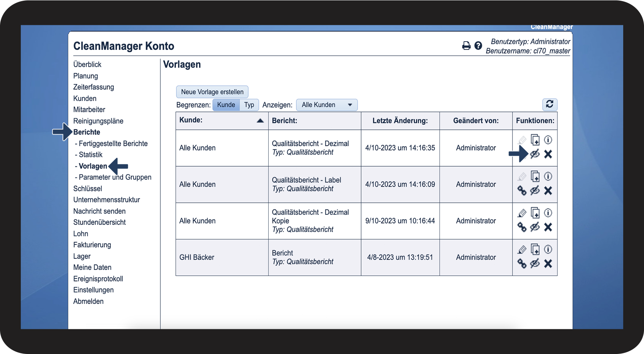Refresh the templates list

(550, 105)
